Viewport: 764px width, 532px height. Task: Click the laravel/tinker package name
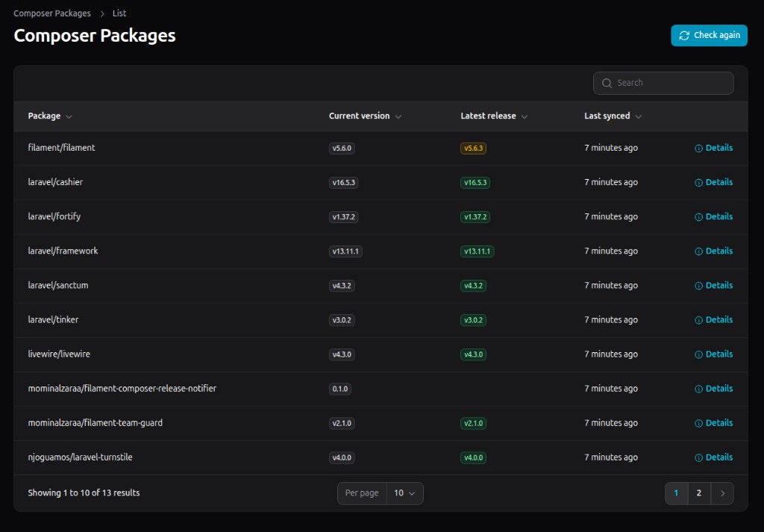[53, 319]
